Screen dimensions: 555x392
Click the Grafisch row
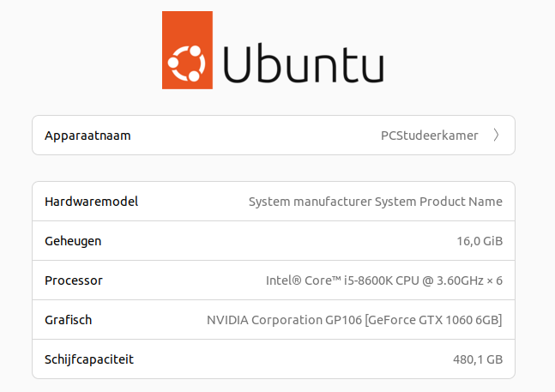(274, 320)
